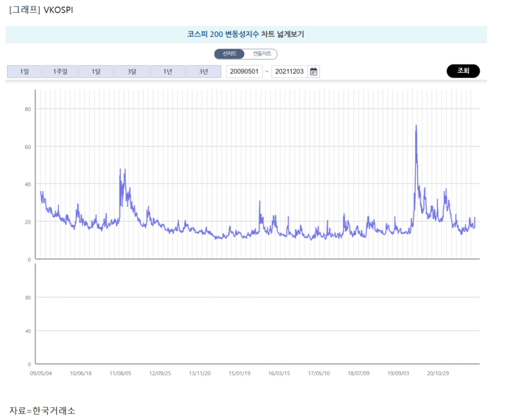Select the 1주일 period button

pyautogui.click(x=60, y=71)
